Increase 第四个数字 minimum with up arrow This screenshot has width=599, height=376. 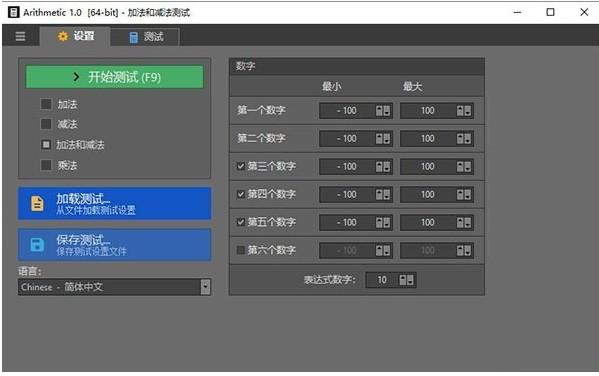point(379,194)
